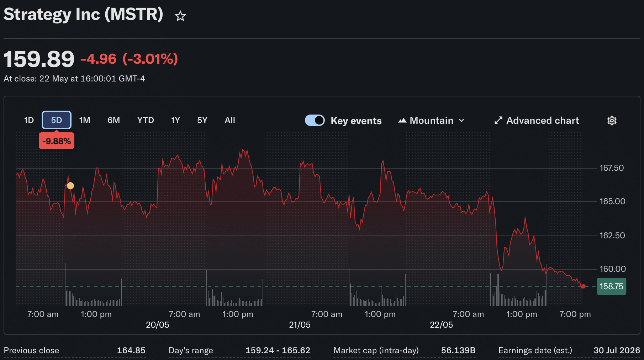Screen dimensions: 644x360
Task: Toggle the Key events switch
Action: [x=315, y=120]
